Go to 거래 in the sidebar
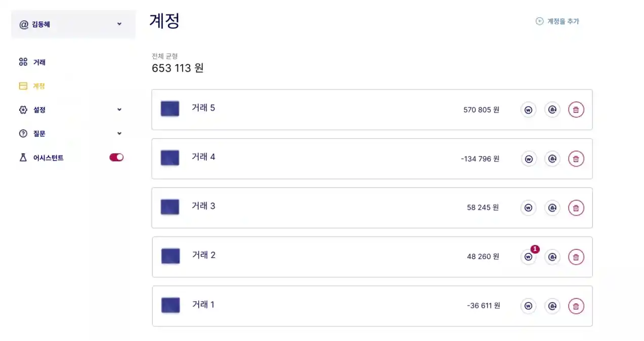 point(38,62)
